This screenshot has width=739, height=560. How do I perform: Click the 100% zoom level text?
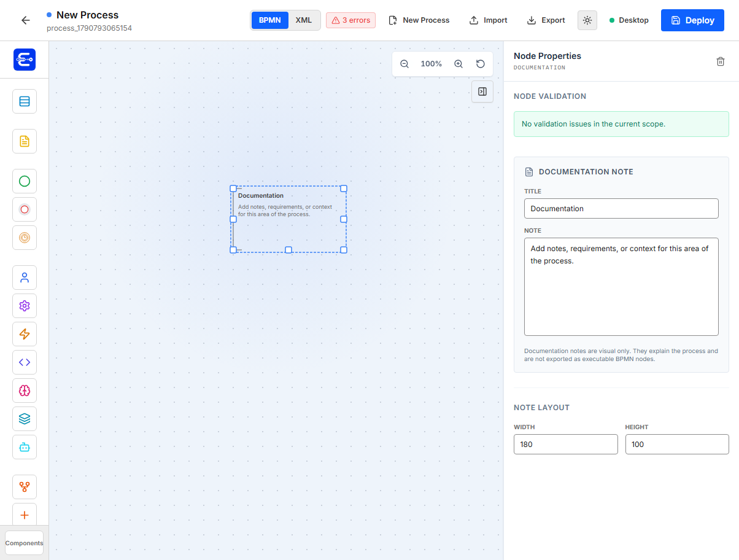431,64
